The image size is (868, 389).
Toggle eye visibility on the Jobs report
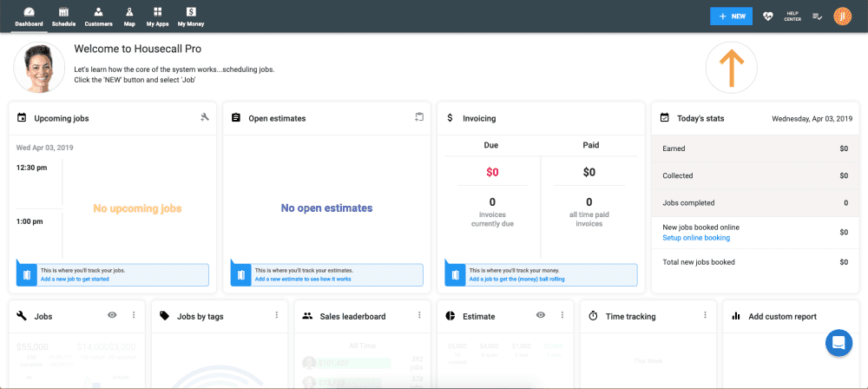coord(112,314)
